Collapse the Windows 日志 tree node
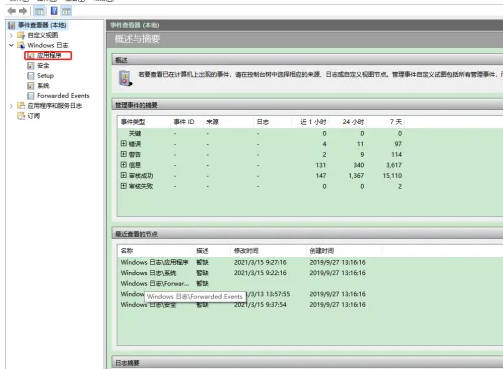Image resolution: width=503 pixels, height=369 pixels. (x=11, y=45)
